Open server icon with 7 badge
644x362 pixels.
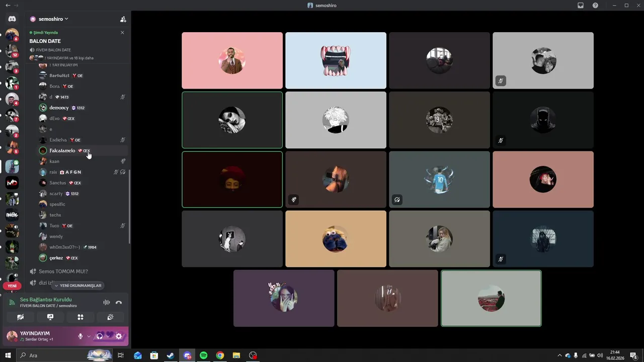pos(12,115)
